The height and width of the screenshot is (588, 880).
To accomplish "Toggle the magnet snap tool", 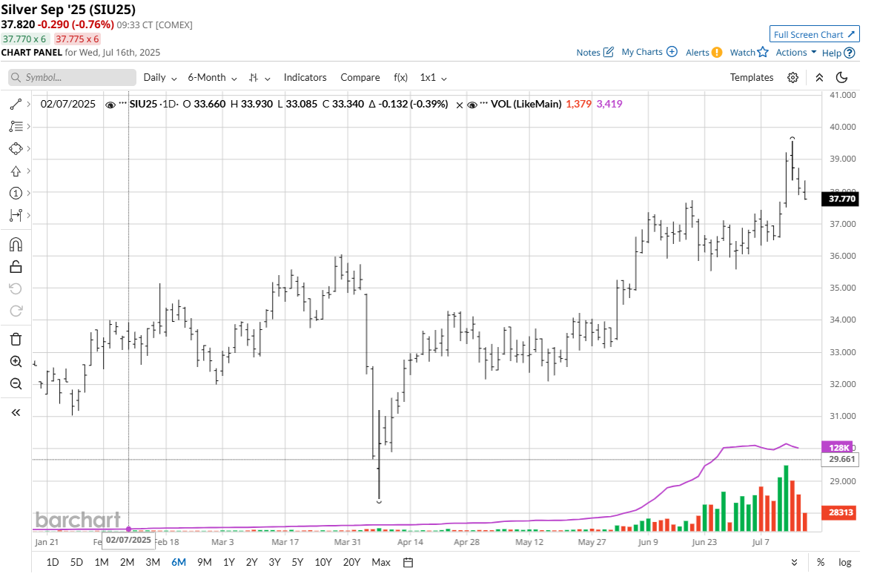I will (16, 245).
